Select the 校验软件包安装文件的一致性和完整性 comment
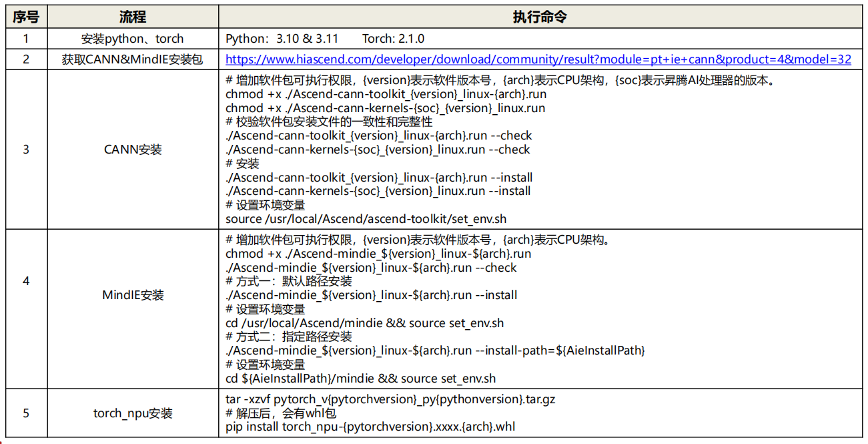Viewport: 868px width, 444px height. click(x=329, y=122)
